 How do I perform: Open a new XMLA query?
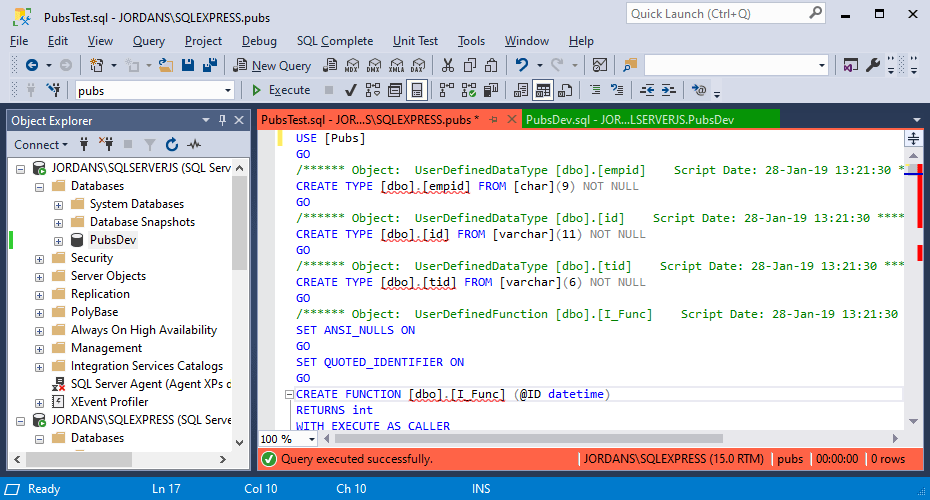396,65
